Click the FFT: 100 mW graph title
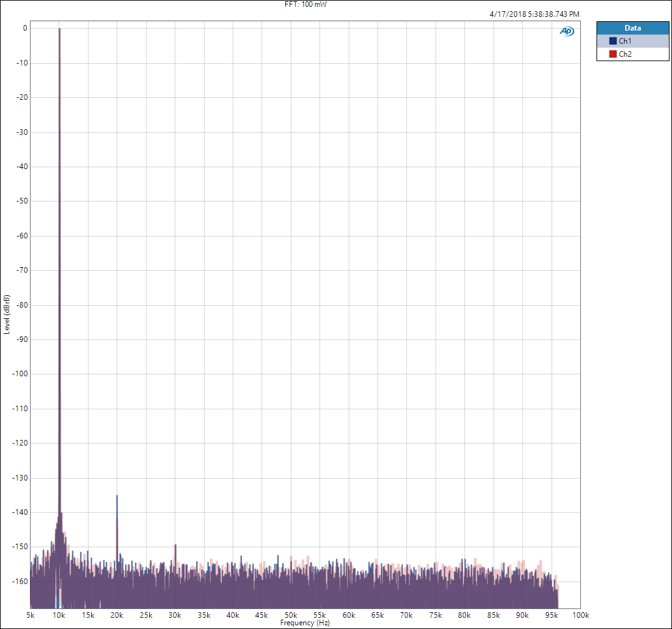 (x=306, y=4)
